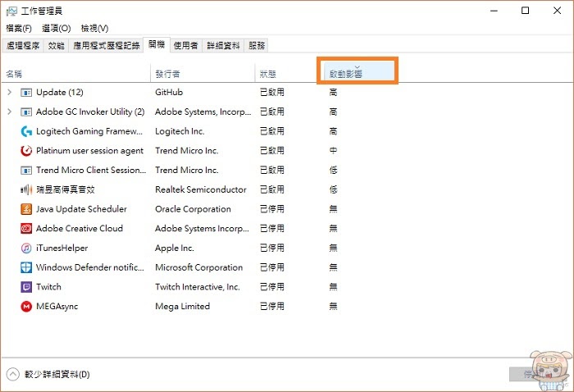The image size is (574, 392).
Task: Switch to the 服務 tab
Action: coord(256,45)
